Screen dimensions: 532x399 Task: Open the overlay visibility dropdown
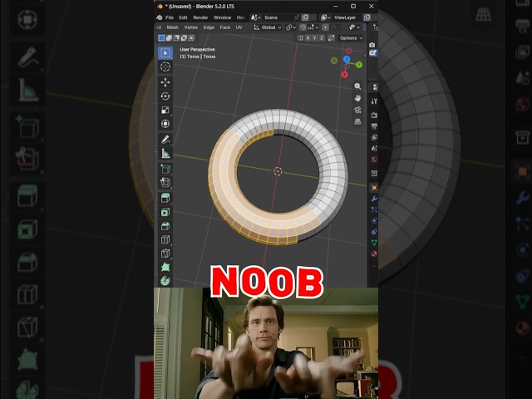355,27
